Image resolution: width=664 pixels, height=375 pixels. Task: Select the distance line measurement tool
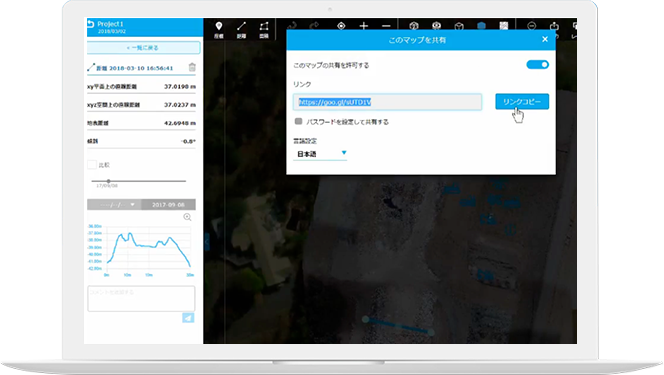pos(241,29)
